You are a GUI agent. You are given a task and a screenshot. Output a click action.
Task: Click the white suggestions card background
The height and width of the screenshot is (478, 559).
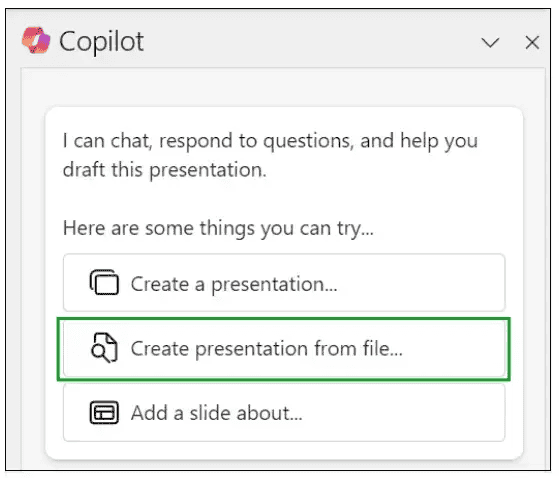(x=284, y=200)
